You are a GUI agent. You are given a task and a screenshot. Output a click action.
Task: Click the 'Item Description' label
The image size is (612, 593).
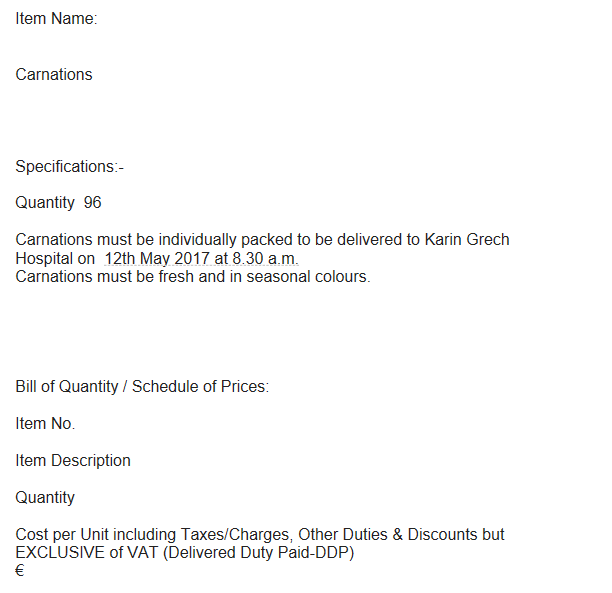click(73, 460)
